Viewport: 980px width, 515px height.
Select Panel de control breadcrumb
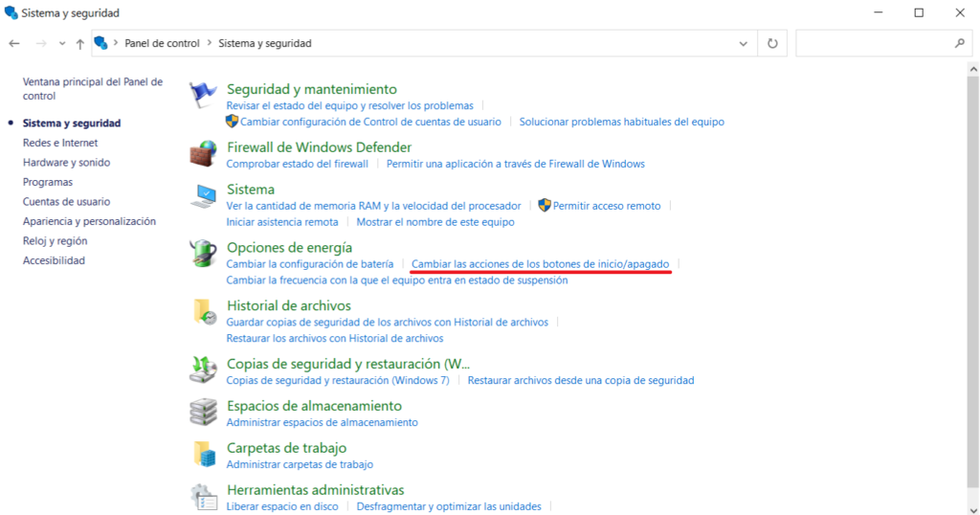click(x=162, y=43)
